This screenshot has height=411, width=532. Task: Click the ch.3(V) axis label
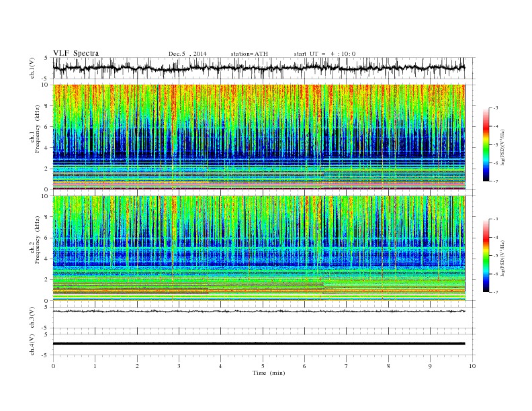(32, 318)
